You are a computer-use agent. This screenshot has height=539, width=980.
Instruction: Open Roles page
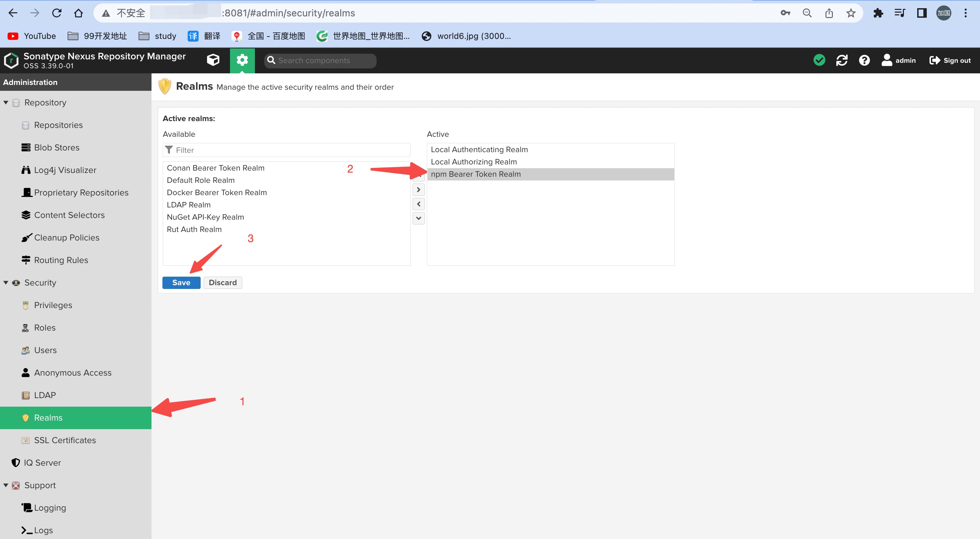pos(76,327)
